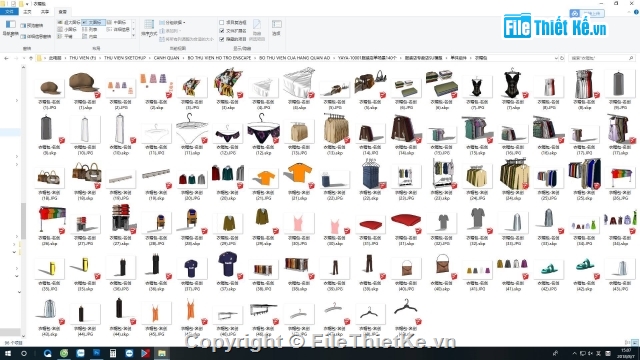The image size is (640, 360).
Task: Switch to large thumbnails via status bar
Action: (635, 342)
